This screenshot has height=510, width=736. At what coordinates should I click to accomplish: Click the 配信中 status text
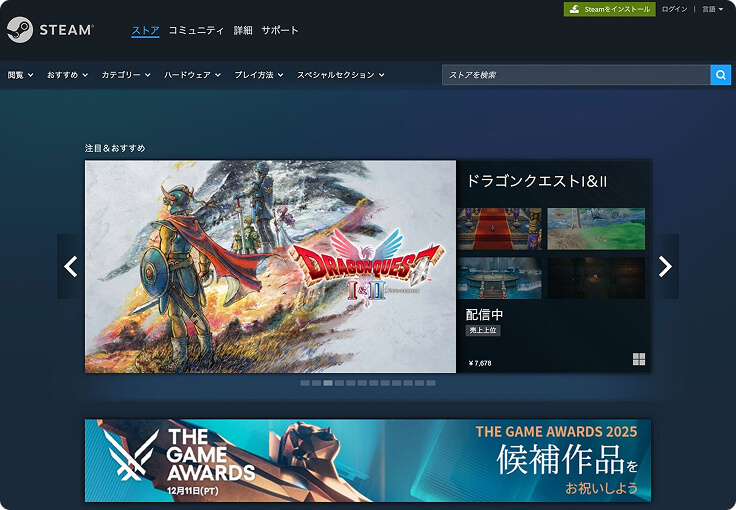pos(484,314)
